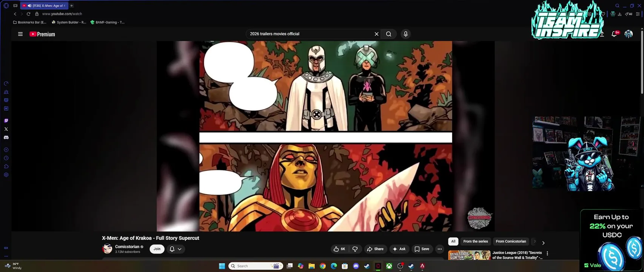Open X in Opera sidebar
The image size is (644, 272).
[x=6, y=129]
